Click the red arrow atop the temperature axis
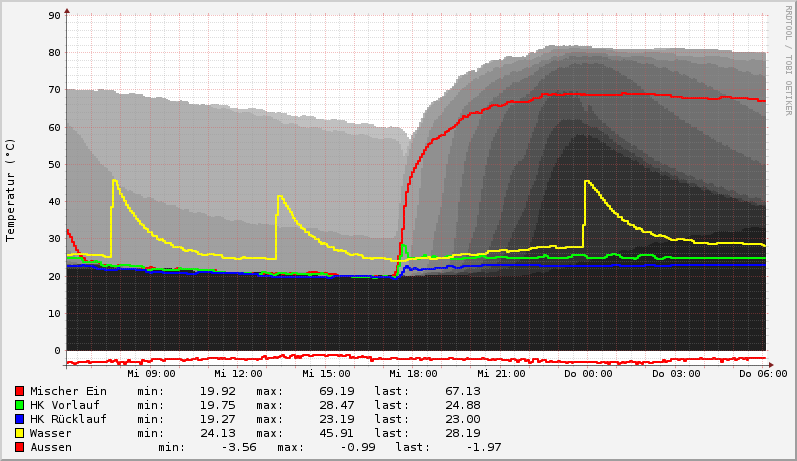Viewport: 797px width, 461px height. [x=67, y=11]
